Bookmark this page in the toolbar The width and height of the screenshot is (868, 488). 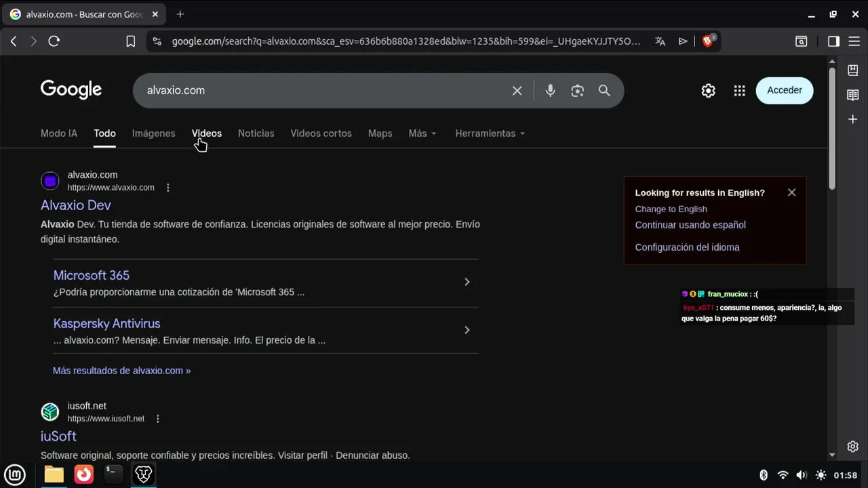click(131, 41)
